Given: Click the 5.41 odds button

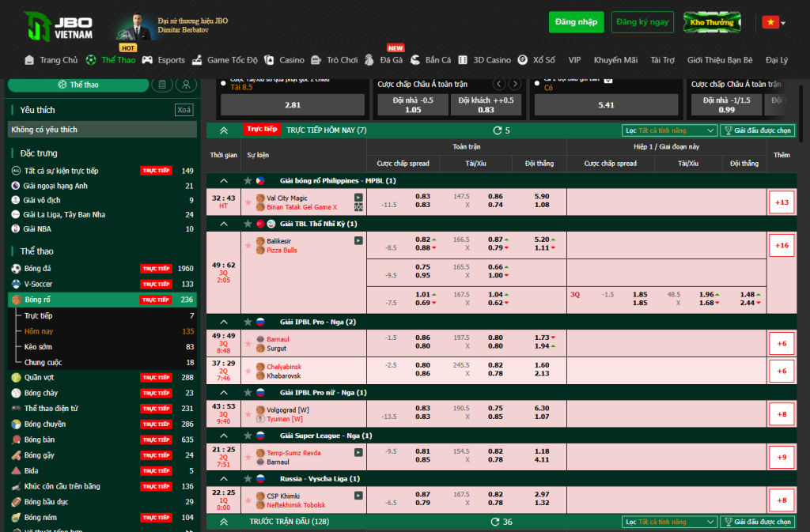Looking at the screenshot, I should coord(606,105).
